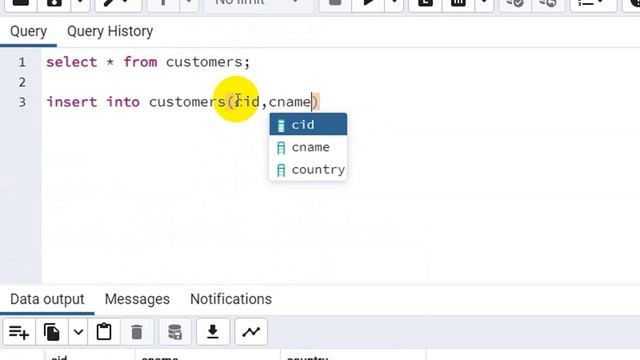This screenshot has width=640, height=360.
Task: Add a new row in Data output
Action: pyautogui.click(x=19, y=332)
